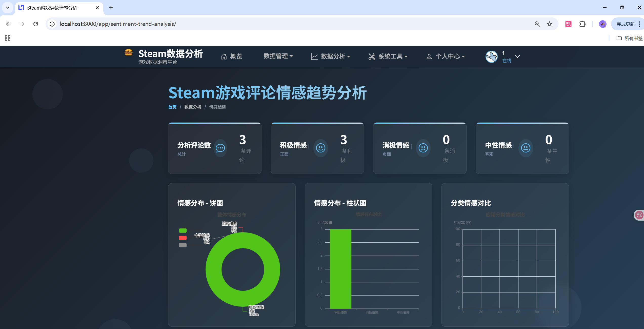644x329 pixels.
Task: Click the smiley face icon in 积极情感 card
Action: point(320,148)
